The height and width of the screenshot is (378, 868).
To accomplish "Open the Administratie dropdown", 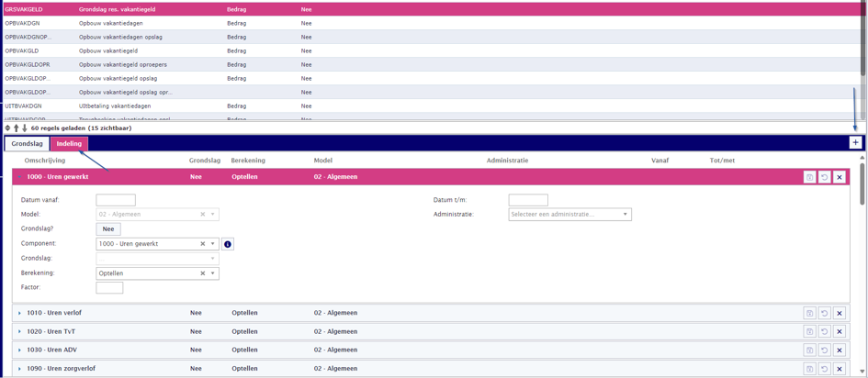I will (569, 214).
